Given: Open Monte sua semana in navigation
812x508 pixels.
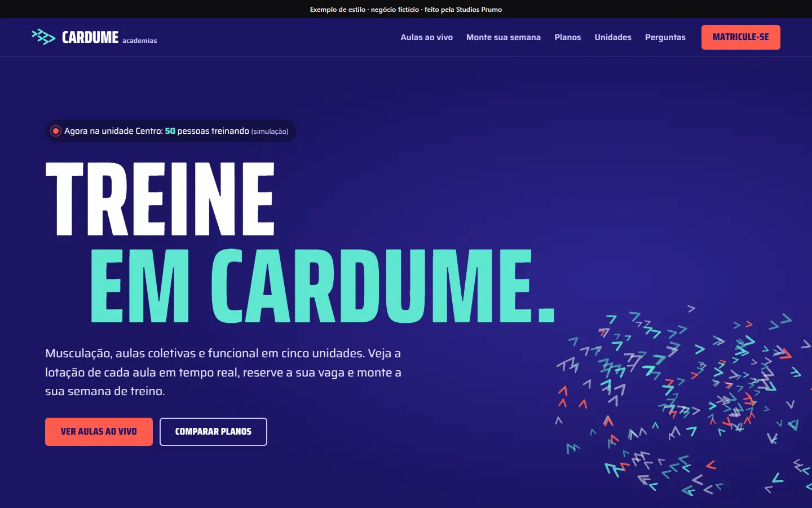Looking at the screenshot, I should [x=503, y=37].
